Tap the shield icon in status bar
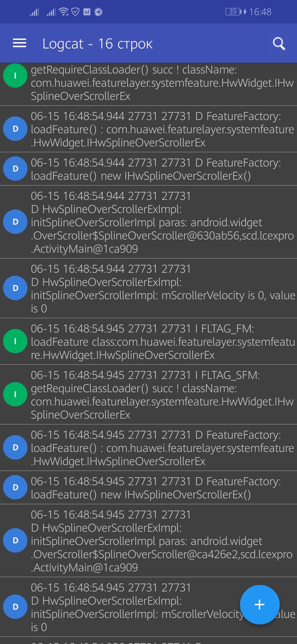The height and width of the screenshot is (644, 297). point(75,12)
